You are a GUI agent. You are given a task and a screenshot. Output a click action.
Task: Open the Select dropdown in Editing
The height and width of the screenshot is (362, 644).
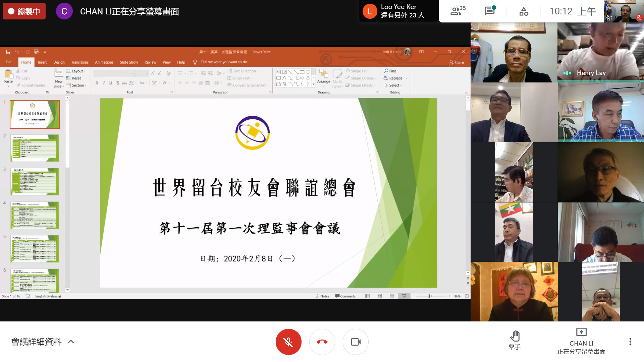[x=395, y=85]
